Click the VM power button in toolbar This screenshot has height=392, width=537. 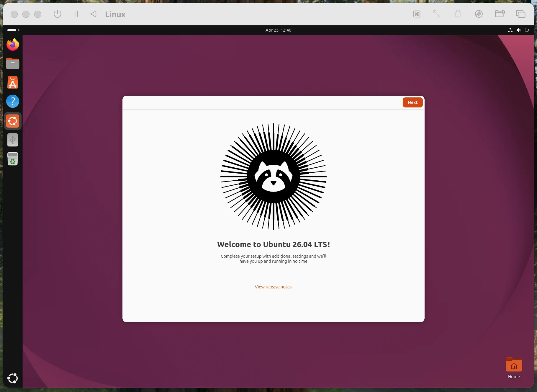pyautogui.click(x=58, y=14)
